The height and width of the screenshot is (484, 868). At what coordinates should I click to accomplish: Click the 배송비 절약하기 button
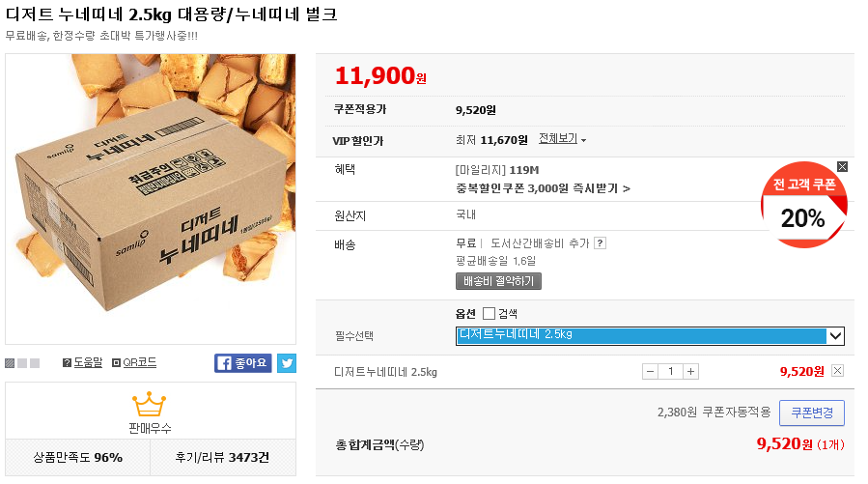point(498,281)
